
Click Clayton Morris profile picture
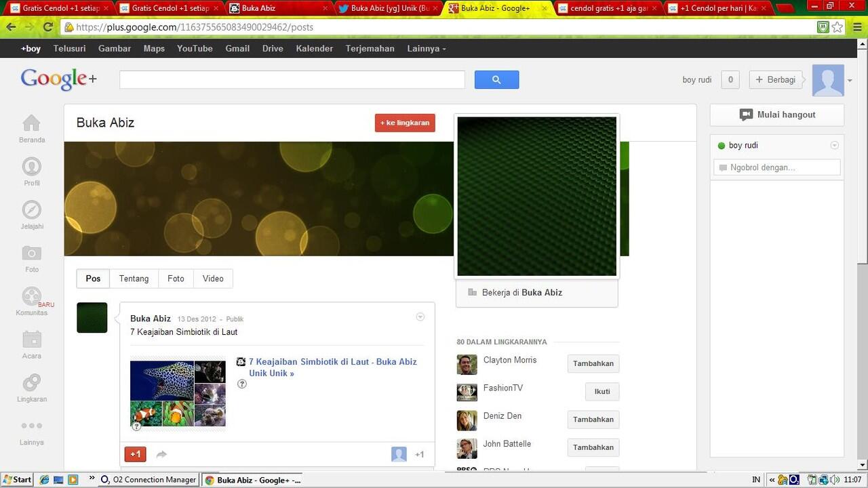click(x=467, y=364)
